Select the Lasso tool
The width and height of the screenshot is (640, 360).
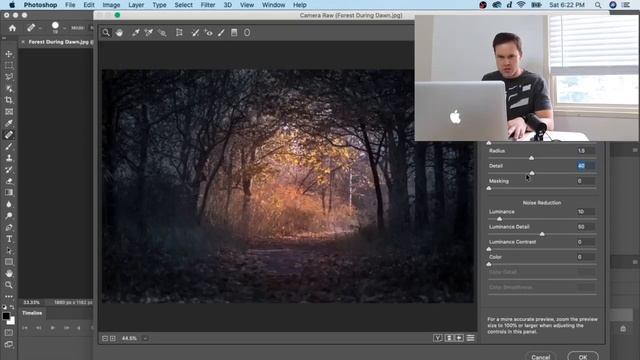coord(9,77)
